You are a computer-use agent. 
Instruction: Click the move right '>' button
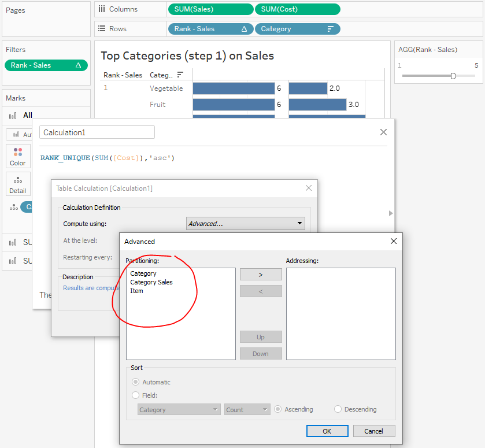point(261,275)
